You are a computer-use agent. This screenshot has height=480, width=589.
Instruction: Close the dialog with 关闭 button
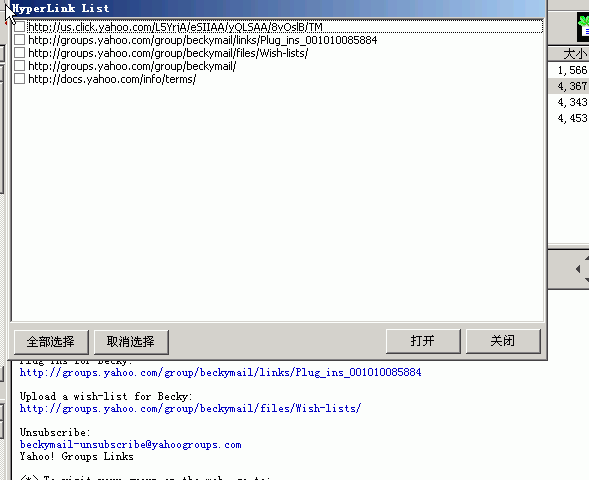coord(503,341)
